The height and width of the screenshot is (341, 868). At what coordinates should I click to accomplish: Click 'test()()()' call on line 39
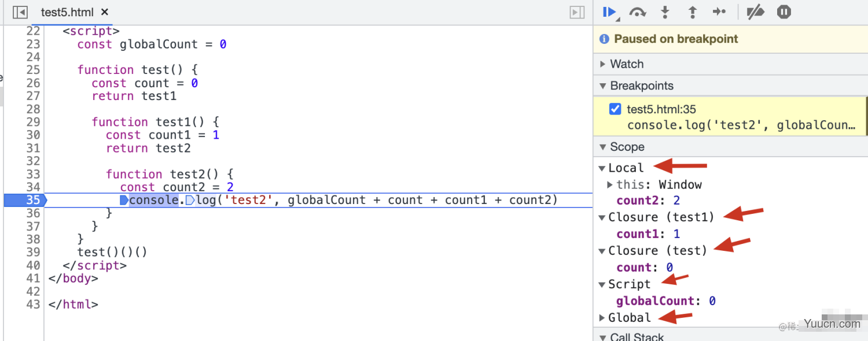point(112,253)
